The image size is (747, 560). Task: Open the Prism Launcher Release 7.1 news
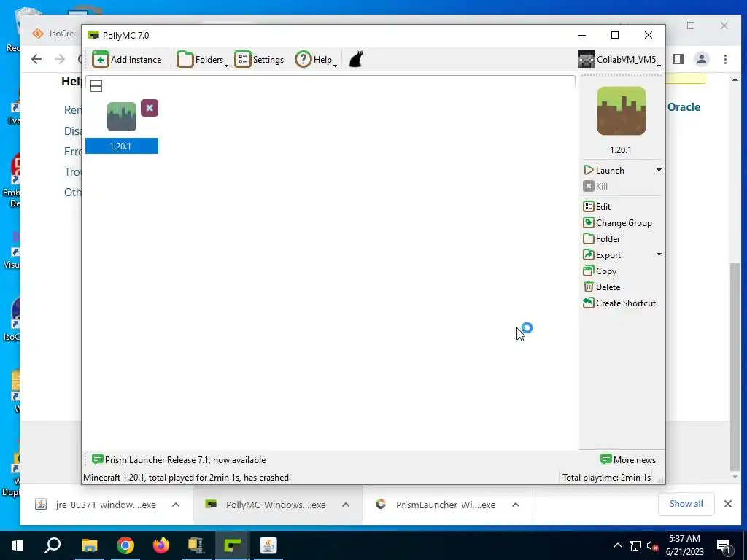tap(179, 459)
